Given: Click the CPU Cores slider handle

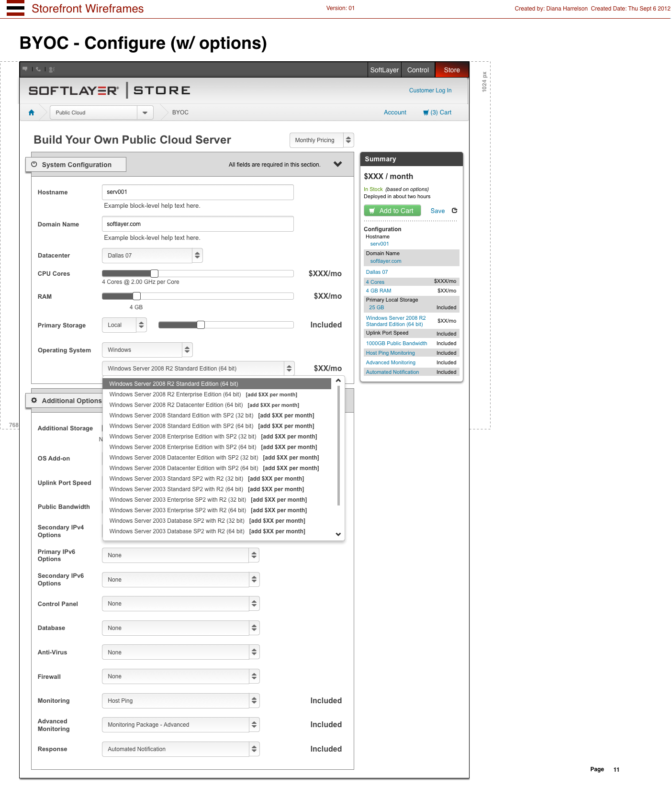Looking at the screenshot, I should 154,273.
